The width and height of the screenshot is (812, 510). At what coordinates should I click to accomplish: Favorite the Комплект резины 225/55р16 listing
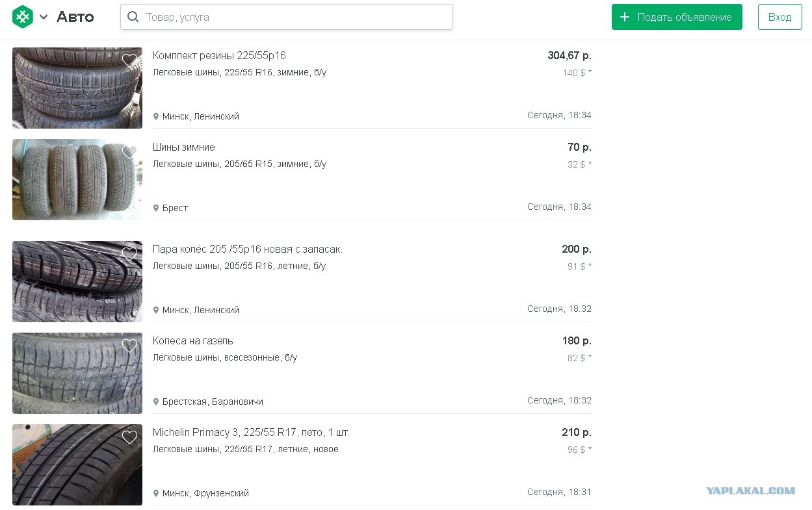129,60
